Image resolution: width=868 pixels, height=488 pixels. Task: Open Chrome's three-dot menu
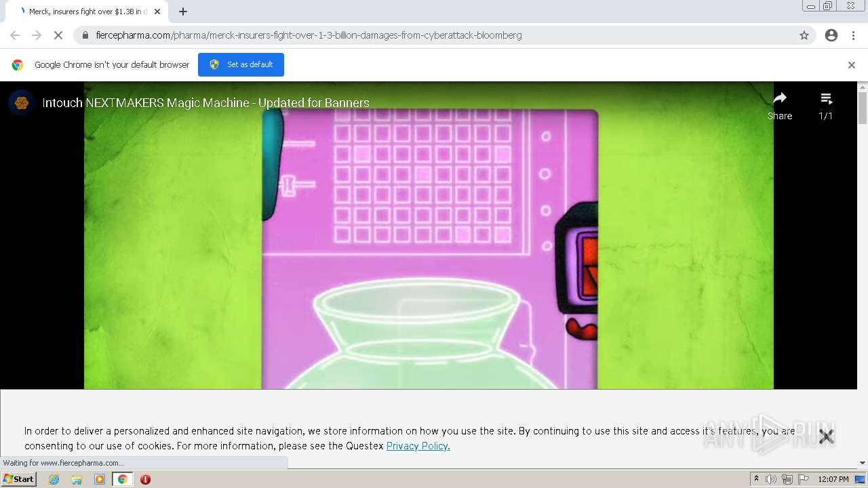[x=853, y=35]
